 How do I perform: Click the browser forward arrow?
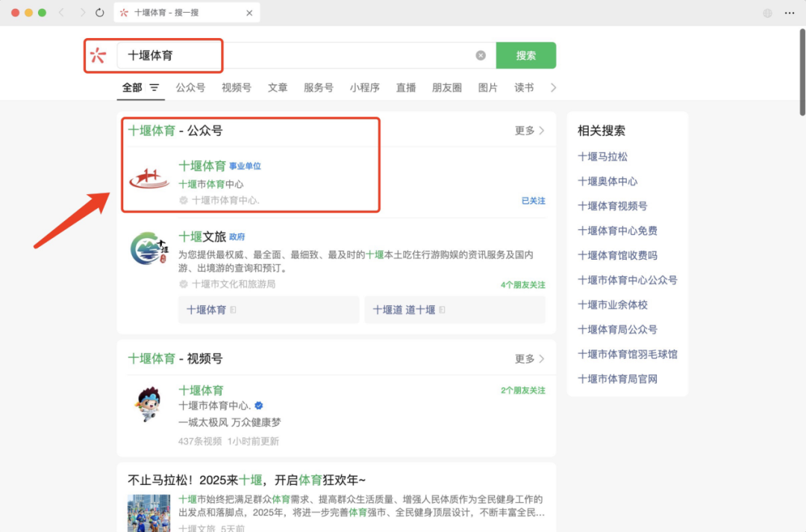point(83,13)
